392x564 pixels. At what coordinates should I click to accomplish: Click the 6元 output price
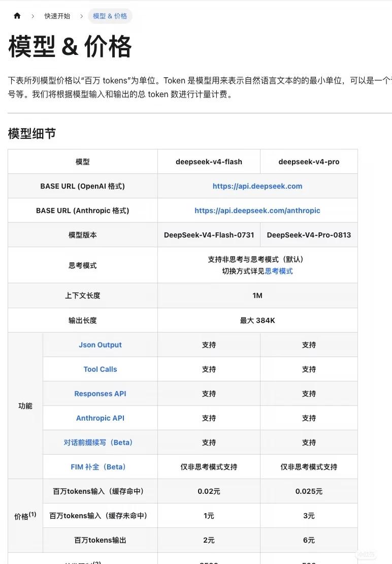[x=309, y=540]
